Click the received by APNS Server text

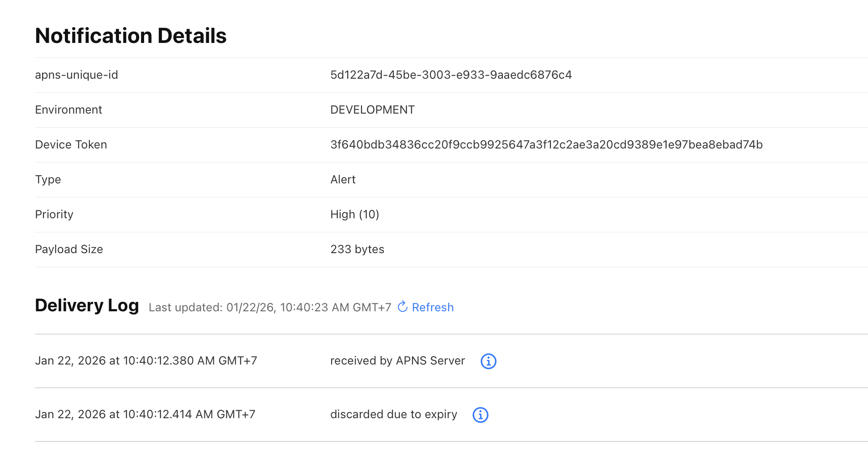pos(397,360)
